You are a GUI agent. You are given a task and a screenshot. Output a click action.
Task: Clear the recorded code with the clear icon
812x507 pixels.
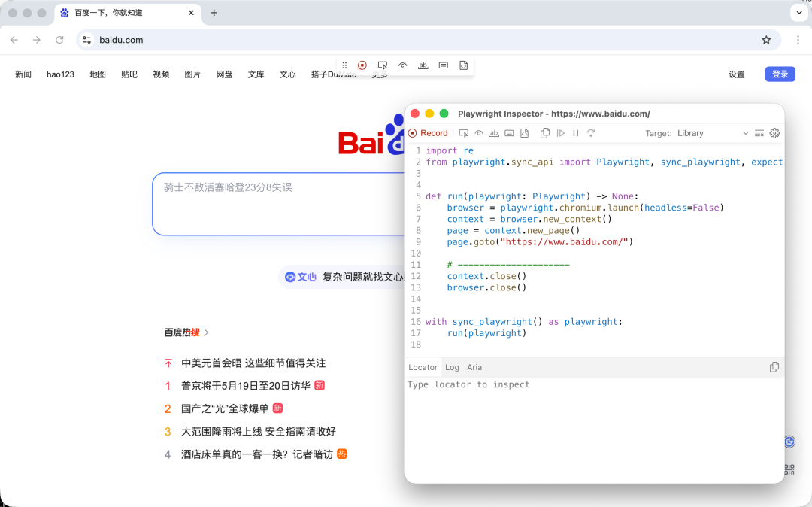[759, 133]
